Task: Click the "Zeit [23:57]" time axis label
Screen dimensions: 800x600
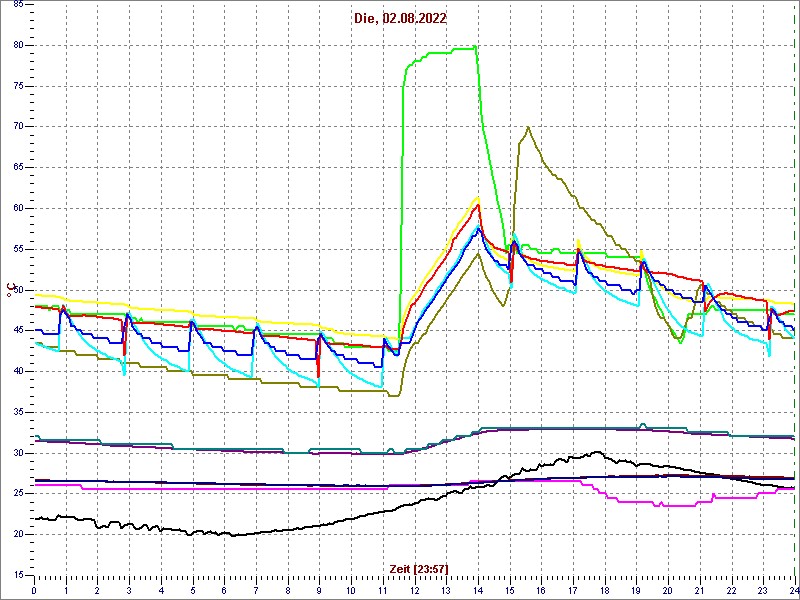Action: 419,568
